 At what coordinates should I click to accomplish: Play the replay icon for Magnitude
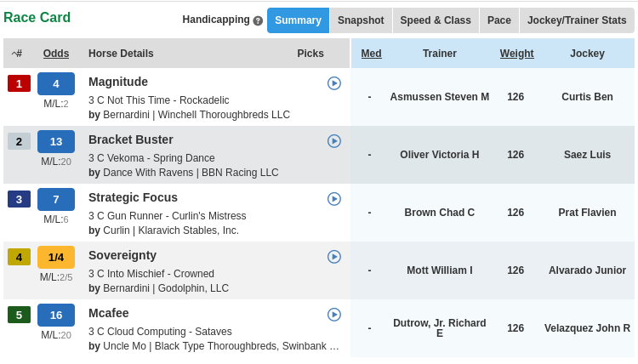coord(333,83)
